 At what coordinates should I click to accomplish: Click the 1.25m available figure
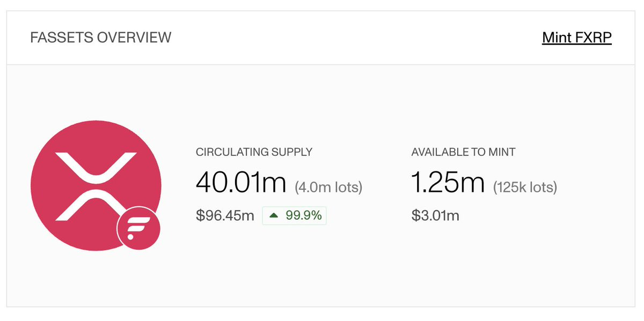(448, 183)
